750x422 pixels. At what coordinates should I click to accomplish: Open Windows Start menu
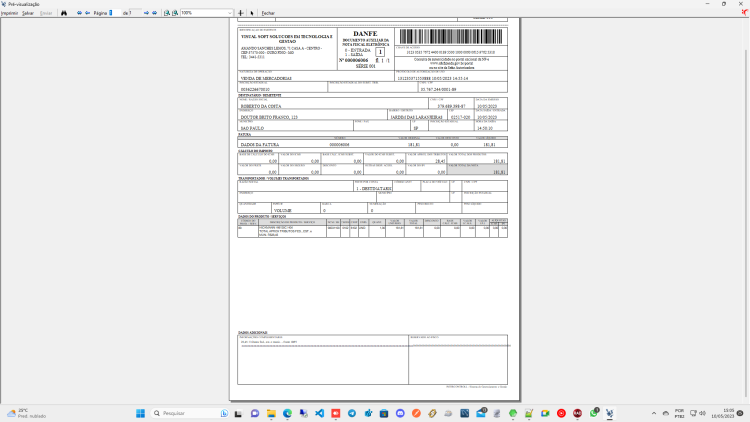[140, 413]
